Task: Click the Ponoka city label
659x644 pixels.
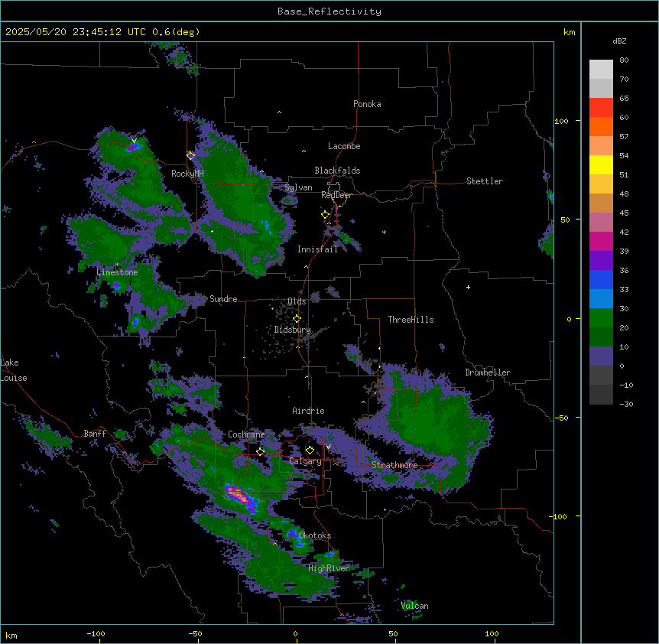Action: coord(367,104)
